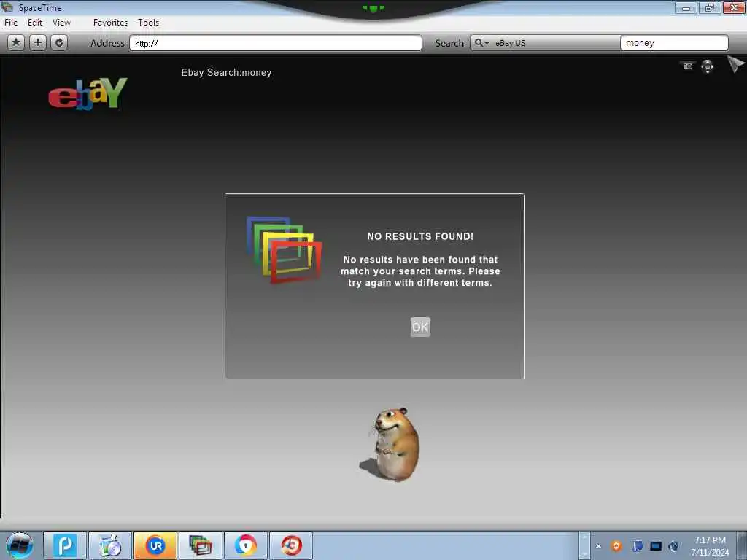Open the red circular arrow taskbar icon
The image size is (747, 560).
291,545
